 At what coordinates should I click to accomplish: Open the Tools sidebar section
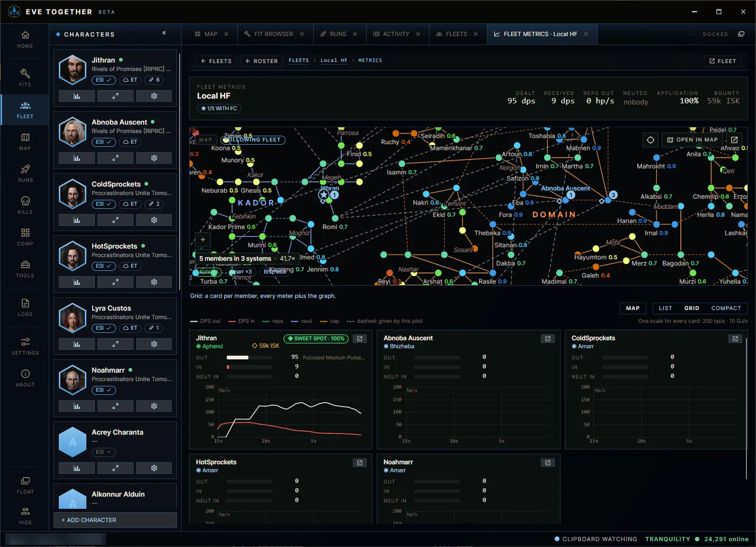click(25, 269)
